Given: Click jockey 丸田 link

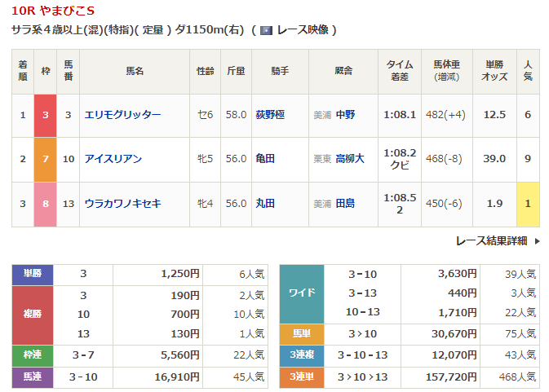Looking at the screenshot, I should tap(265, 203).
